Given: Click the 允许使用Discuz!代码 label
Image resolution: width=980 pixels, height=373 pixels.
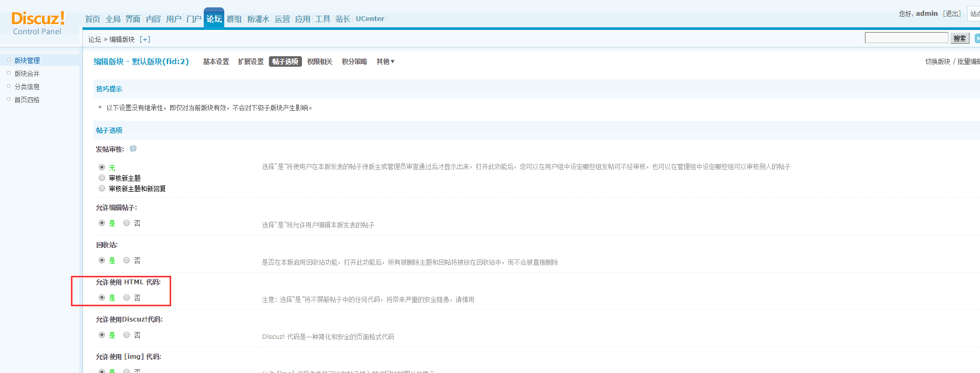Looking at the screenshot, I should [x=129, y=319].
